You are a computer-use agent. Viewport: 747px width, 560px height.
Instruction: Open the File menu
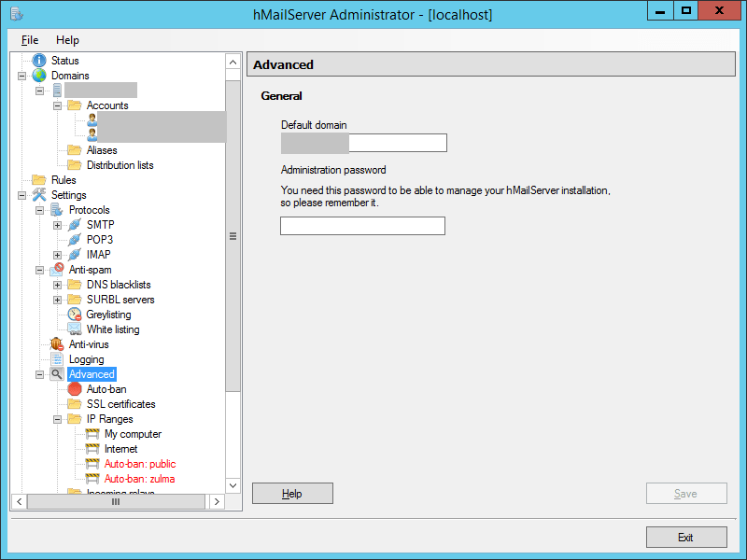pyautogui.click(x=30, y=40)
